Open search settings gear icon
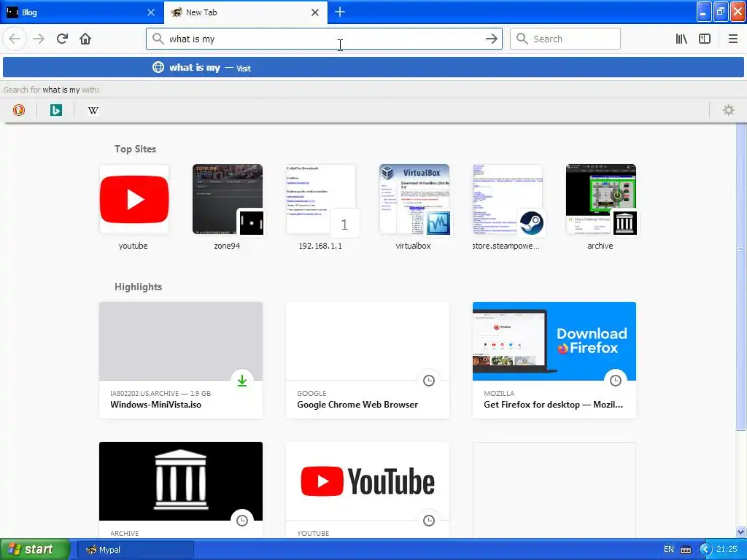Screen dimensions: 747x560 tap(729, 111)
